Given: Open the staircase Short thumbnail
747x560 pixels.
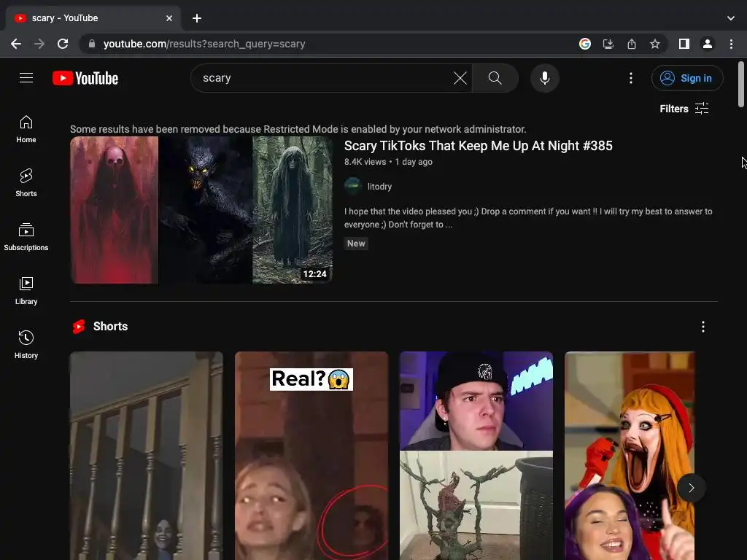Looking at the screenshot, I should [x=146, y=456].
